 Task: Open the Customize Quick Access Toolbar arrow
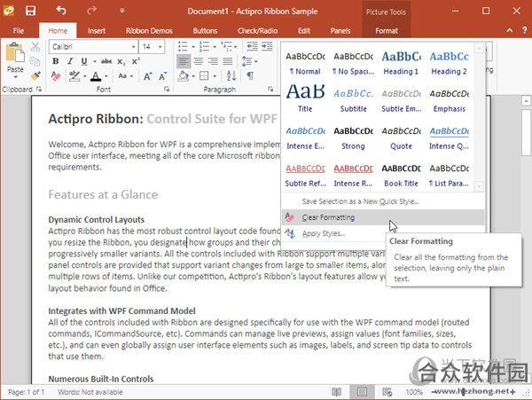click(x=121, y=11)
